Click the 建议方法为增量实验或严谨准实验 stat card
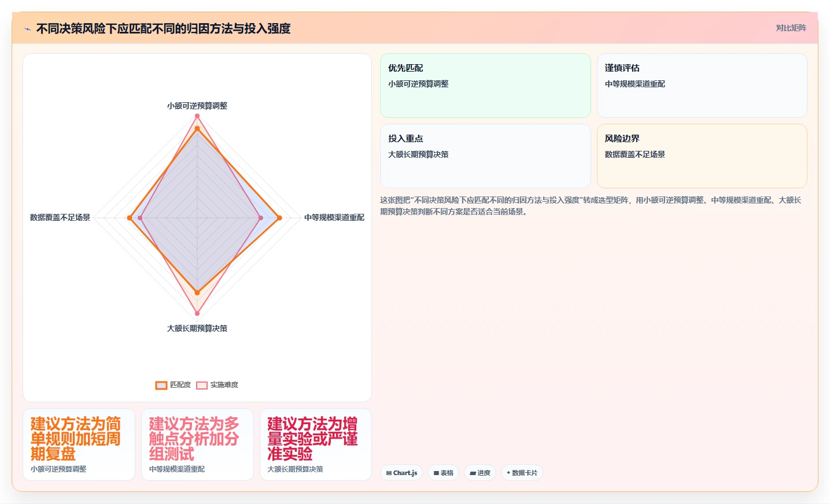 [x=316, y=444]
